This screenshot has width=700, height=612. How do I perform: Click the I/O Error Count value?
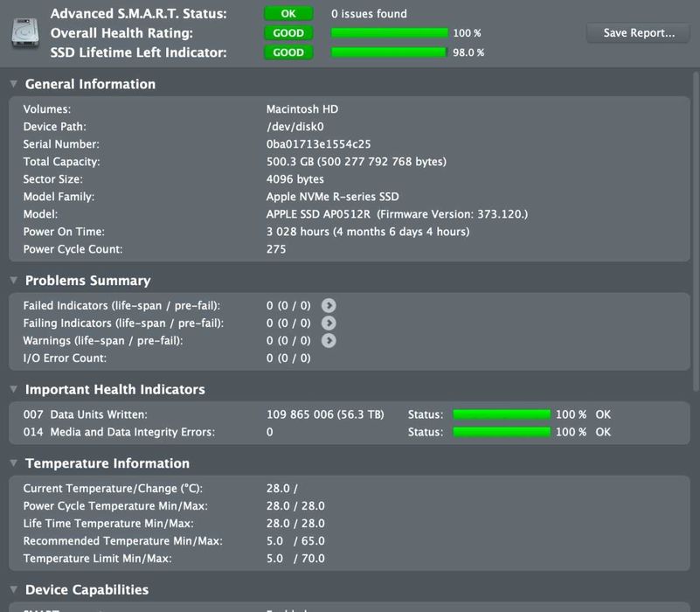288,358
